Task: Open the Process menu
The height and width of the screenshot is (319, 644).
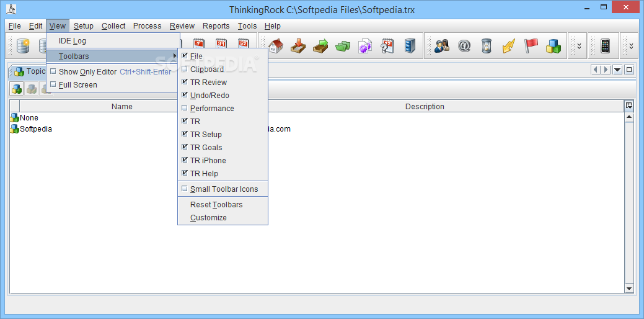Action: point(147,26)
